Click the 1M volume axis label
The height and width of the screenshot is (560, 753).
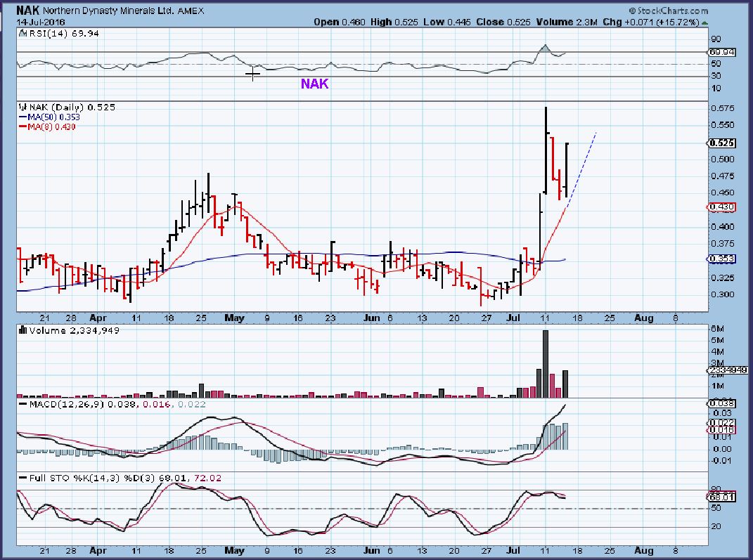click(x=717, y=386)
